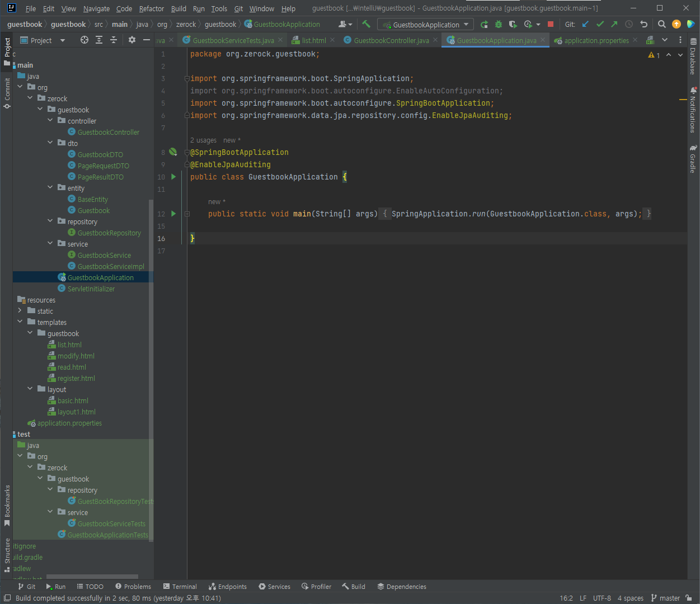The width and height of the screenshot is (700, 604).
Task: Click the master Git branch widget
Action: pyautogui.click(x=665, y=598)
